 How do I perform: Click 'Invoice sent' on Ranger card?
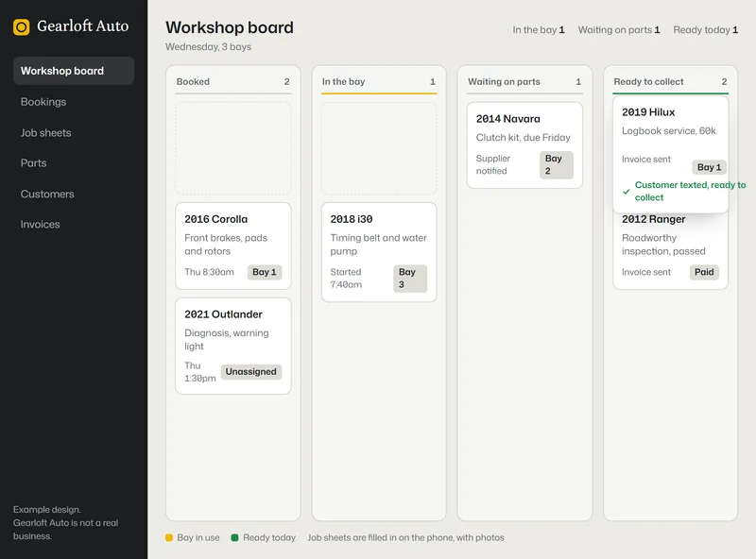click(x=646, y=272)
